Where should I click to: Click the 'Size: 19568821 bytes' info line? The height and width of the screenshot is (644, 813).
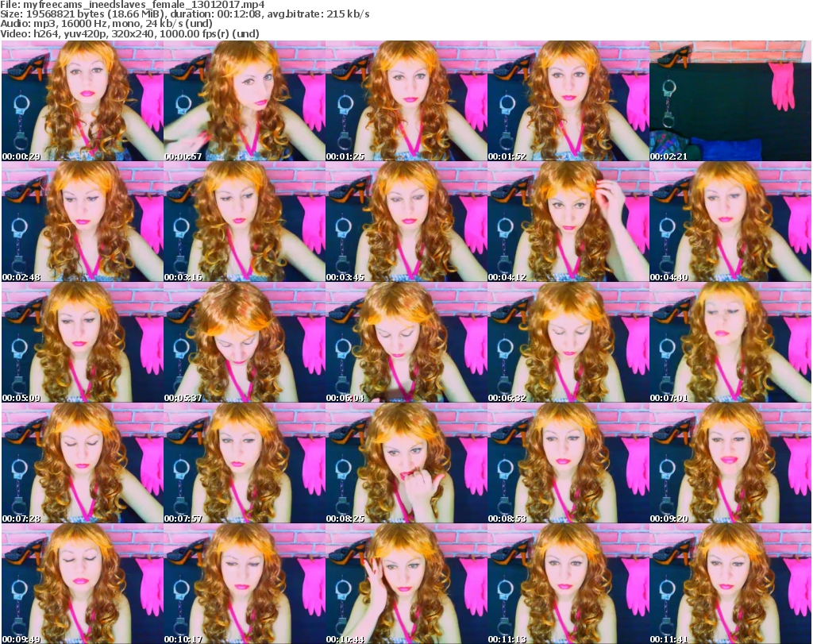[x=184, y=14]
